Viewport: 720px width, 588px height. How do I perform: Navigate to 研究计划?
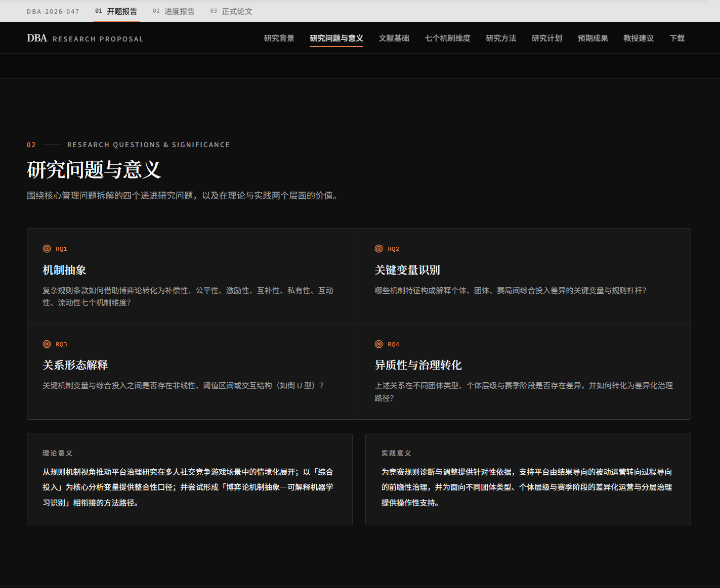point(547,38)
